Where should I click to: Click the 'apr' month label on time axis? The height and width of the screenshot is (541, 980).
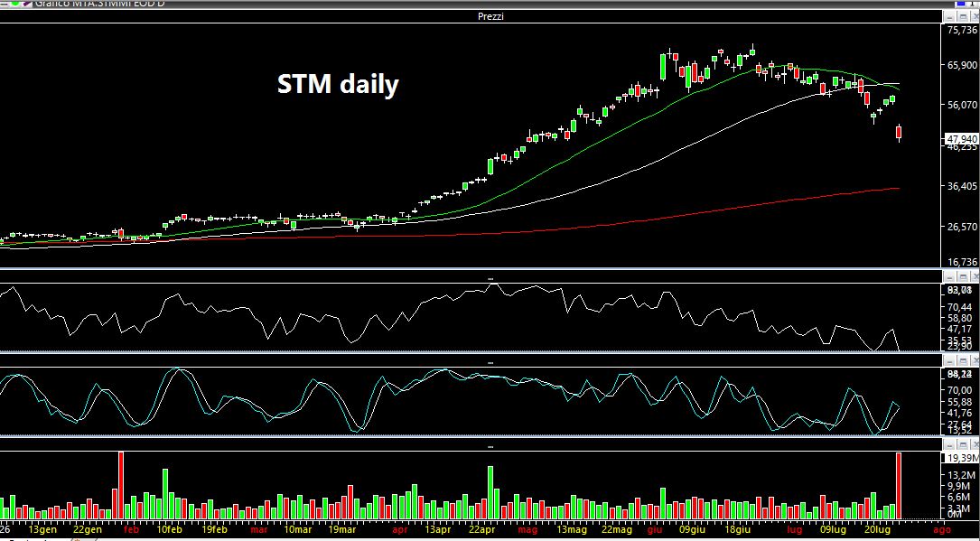pyautogui.click(x=400, y=530)
